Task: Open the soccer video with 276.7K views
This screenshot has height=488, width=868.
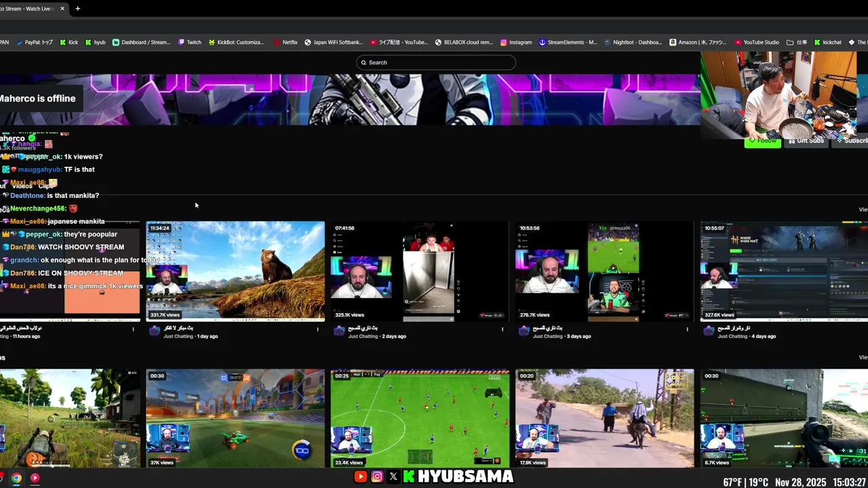Action: (604, 271)
